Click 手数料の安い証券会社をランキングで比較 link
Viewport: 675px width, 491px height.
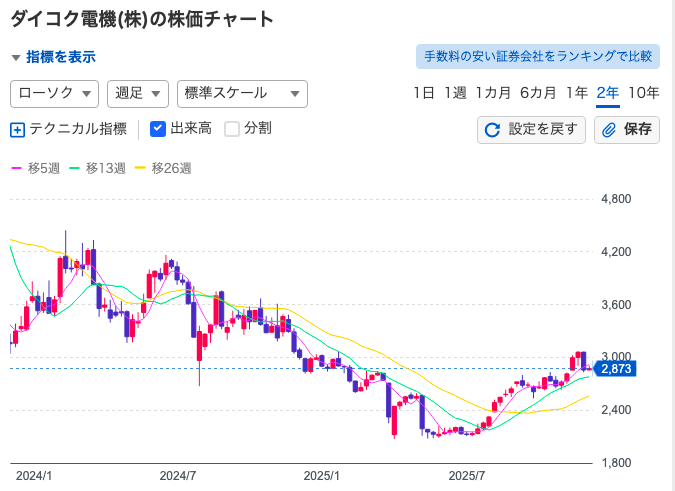coord(537,57)
